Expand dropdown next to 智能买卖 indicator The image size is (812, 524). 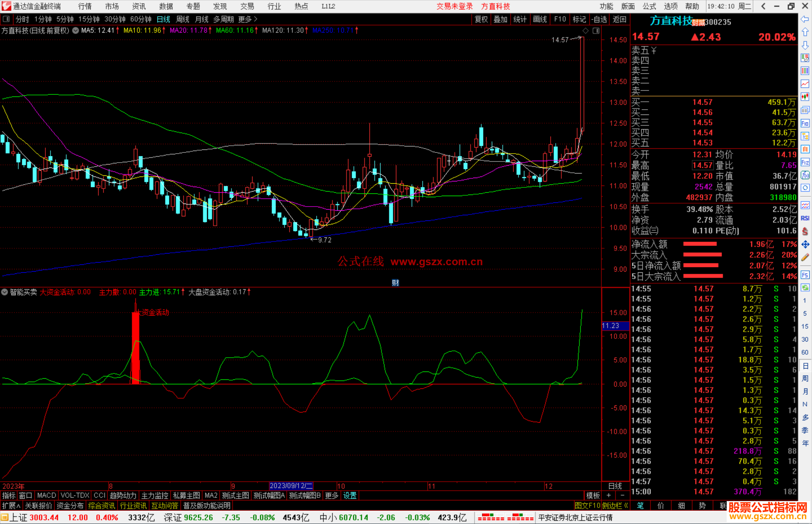pos(5,292)
